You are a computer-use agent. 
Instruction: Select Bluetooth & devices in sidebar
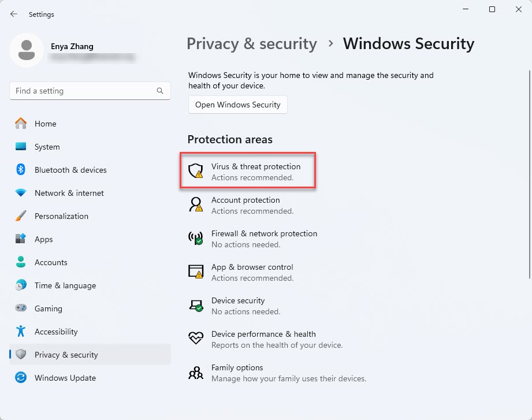(70, 170)
